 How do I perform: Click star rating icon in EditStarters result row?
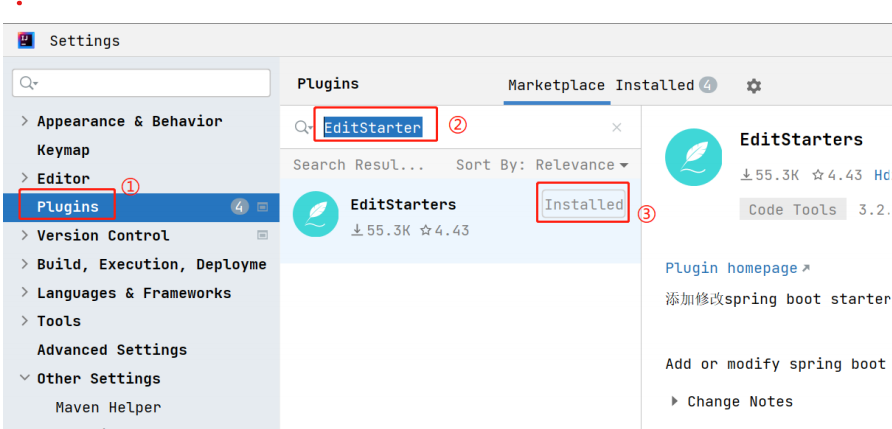click(x=426, y=230)
